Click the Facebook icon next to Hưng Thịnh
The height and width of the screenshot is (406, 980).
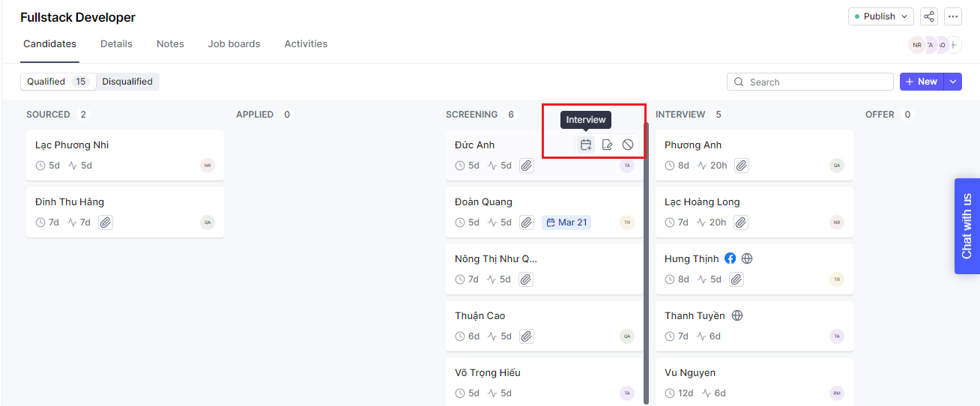731,258
